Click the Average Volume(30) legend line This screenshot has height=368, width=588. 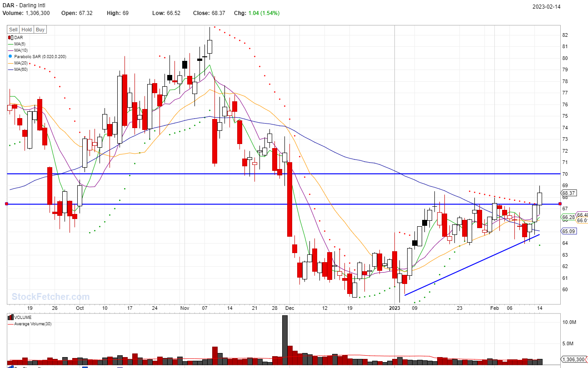click(x=11, y=324)
